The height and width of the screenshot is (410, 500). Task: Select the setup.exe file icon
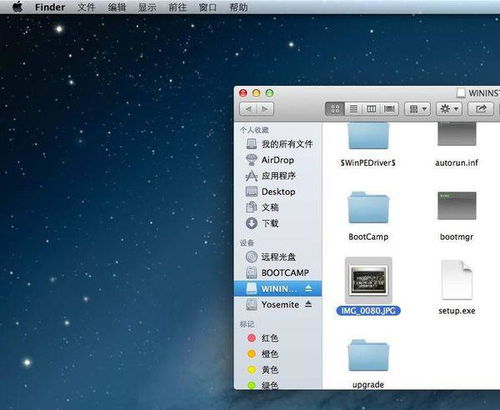click(457, 280)
